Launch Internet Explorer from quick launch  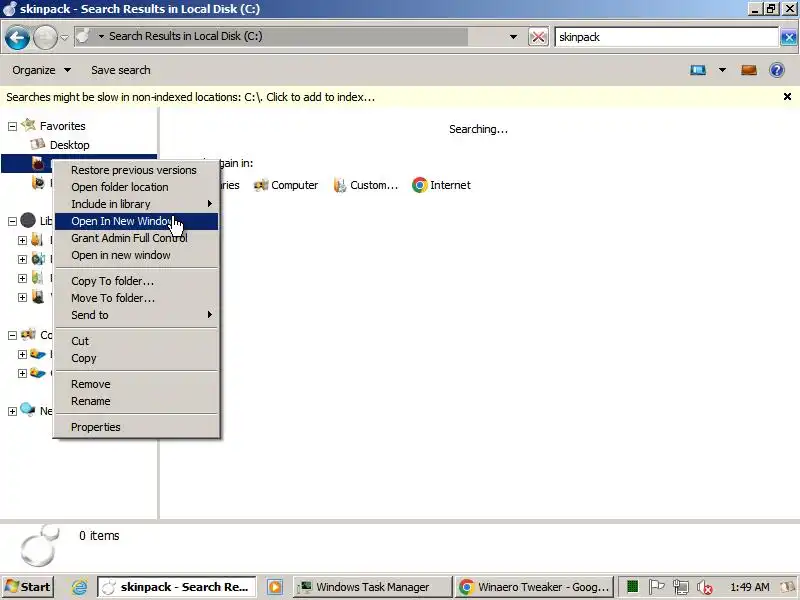pos(79,587)
